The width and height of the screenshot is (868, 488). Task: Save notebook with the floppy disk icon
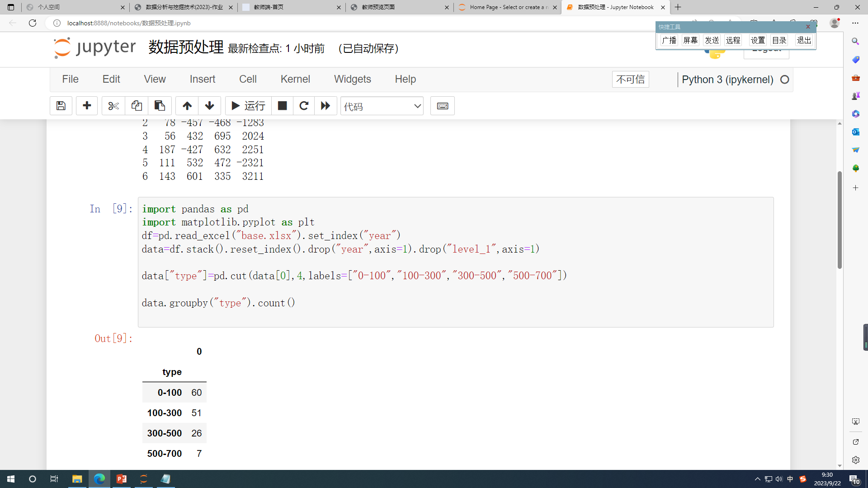61,106
